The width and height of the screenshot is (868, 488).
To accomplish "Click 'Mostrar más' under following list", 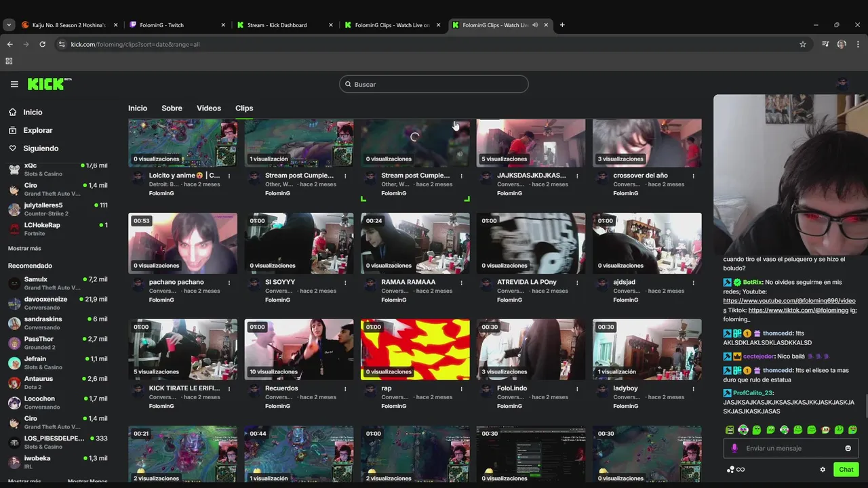I will click(x=24, y=249).
